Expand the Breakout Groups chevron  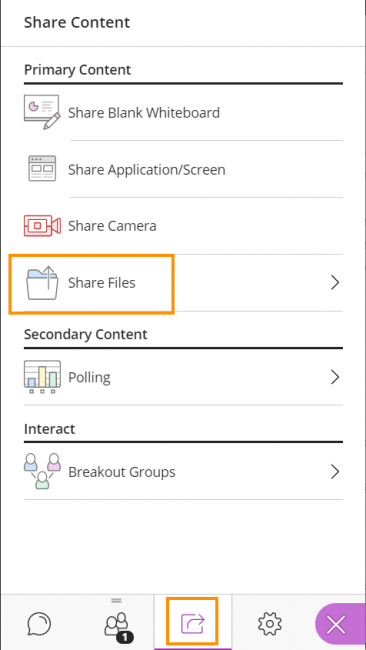click(x=335, y=471)
